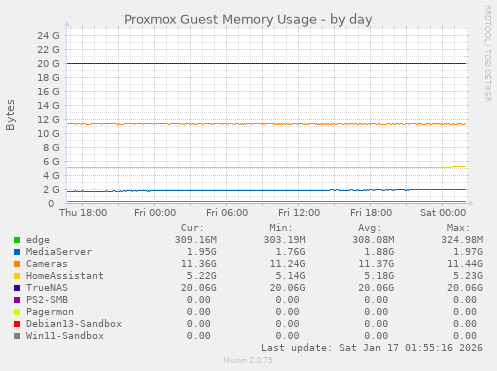The width and height of the screenshot is (497, 371).
Task: Click the purple PS2-SMB legend swatch
Action: (17, 300)
